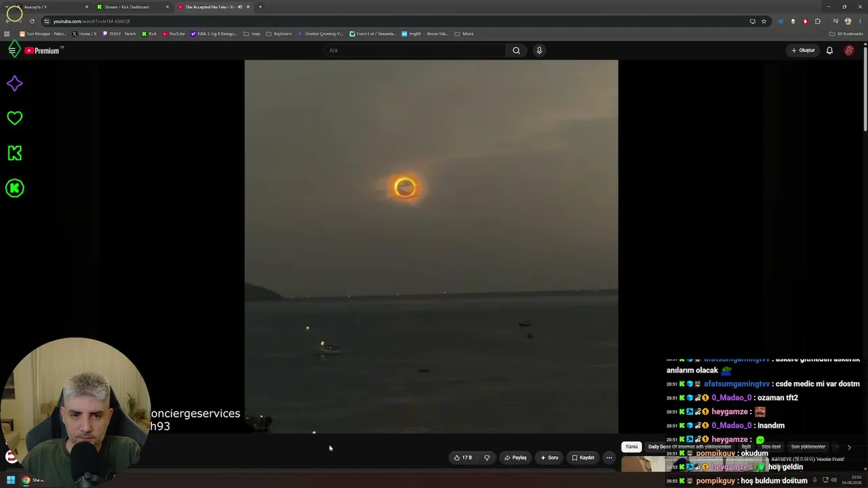Viewport: 868px width, 488px height.
Task: Expand the Vorp bookmark folder
Action: [x=252, y=34]
